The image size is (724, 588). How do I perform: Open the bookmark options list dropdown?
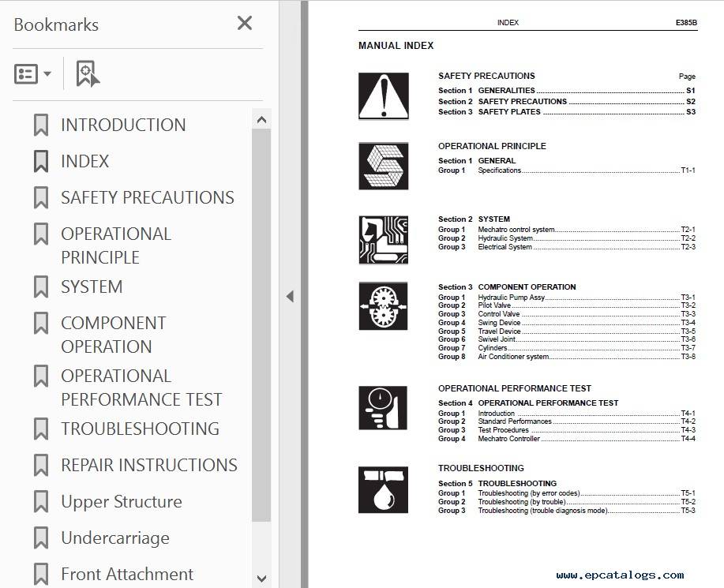[32, 74]
